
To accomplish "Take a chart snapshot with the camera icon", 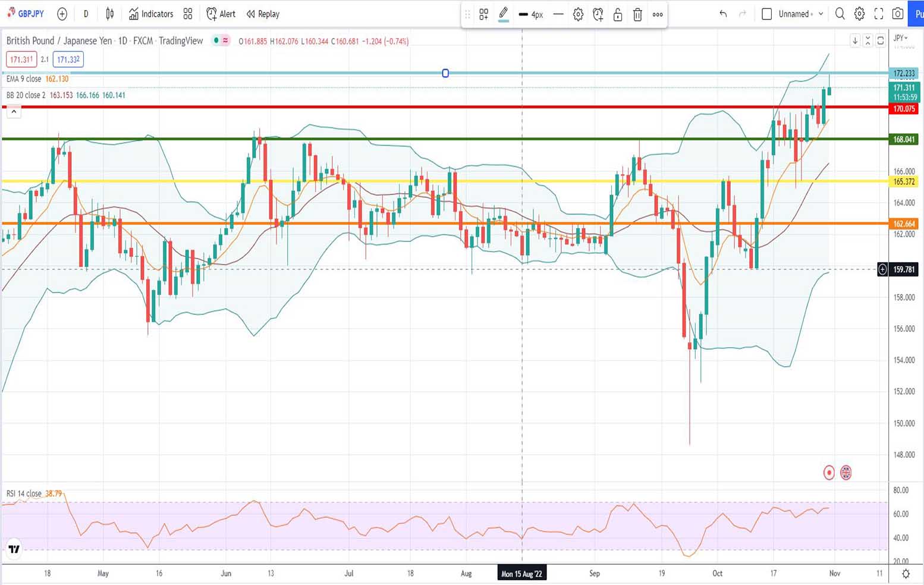I will pyautogui.click(x=898, y=14).
